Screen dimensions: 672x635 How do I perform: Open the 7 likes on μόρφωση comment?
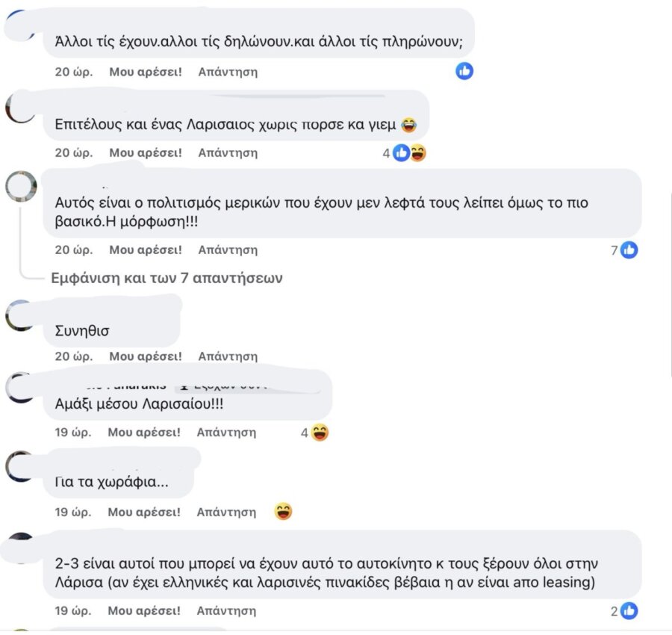coord(624,250)
